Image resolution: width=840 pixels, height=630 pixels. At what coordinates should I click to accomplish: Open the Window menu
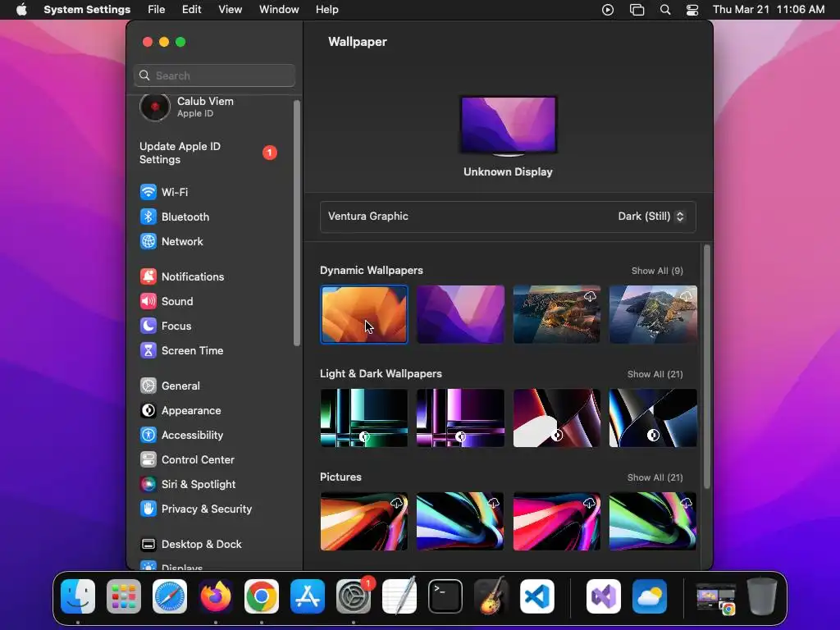click(x=279, y=10)
